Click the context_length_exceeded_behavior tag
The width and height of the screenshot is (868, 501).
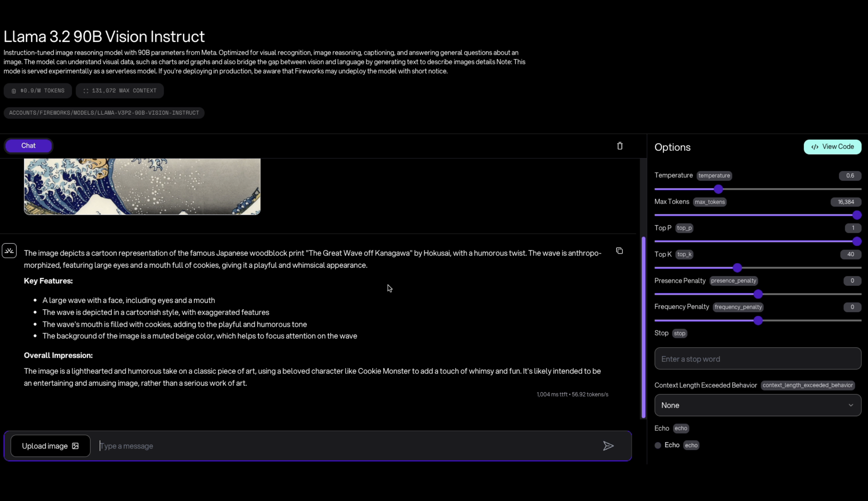pyautogui.click(x=807, y=385)
